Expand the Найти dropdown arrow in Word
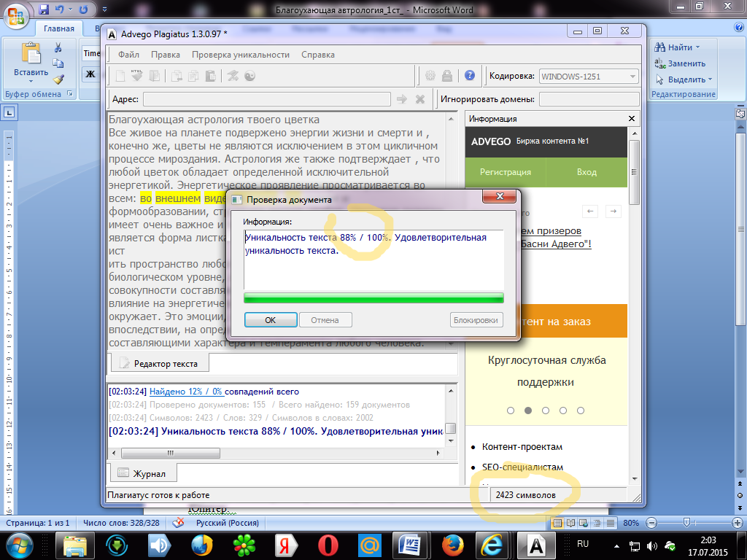This screenshot has width=747, height=560. coord(697,47)
